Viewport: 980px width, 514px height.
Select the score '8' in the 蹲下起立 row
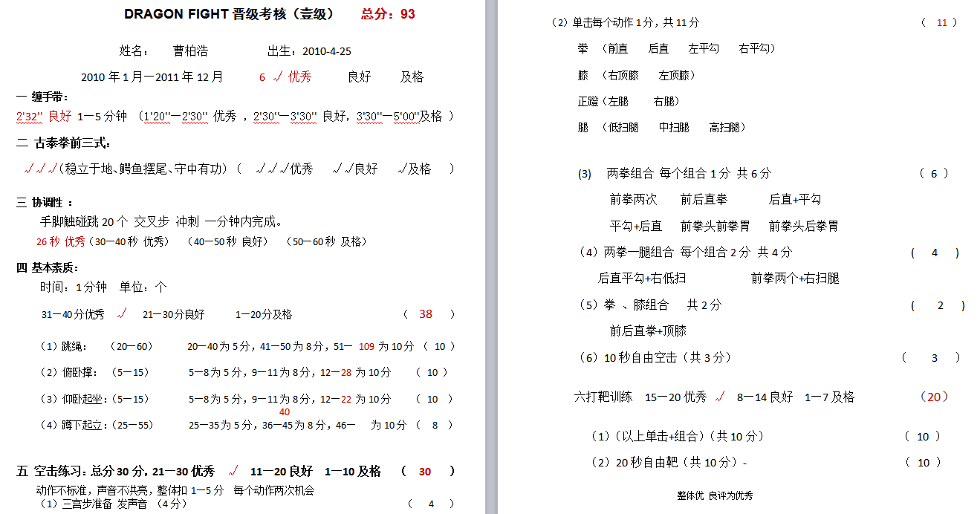(435, 425)
